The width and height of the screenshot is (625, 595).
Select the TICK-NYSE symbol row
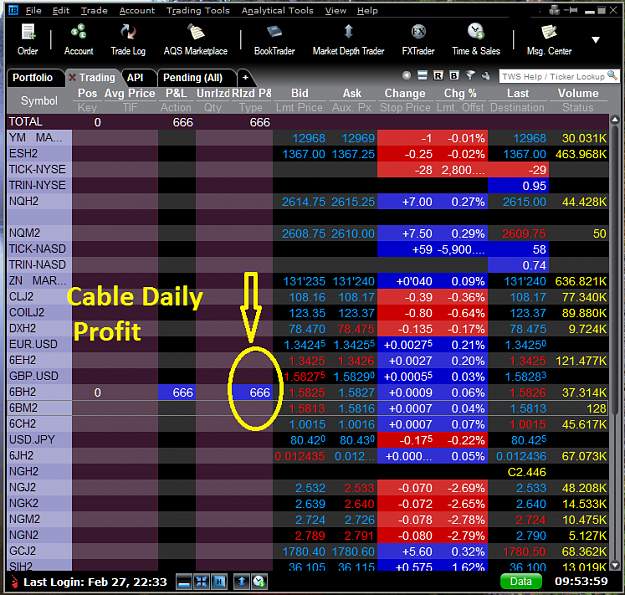308,170
